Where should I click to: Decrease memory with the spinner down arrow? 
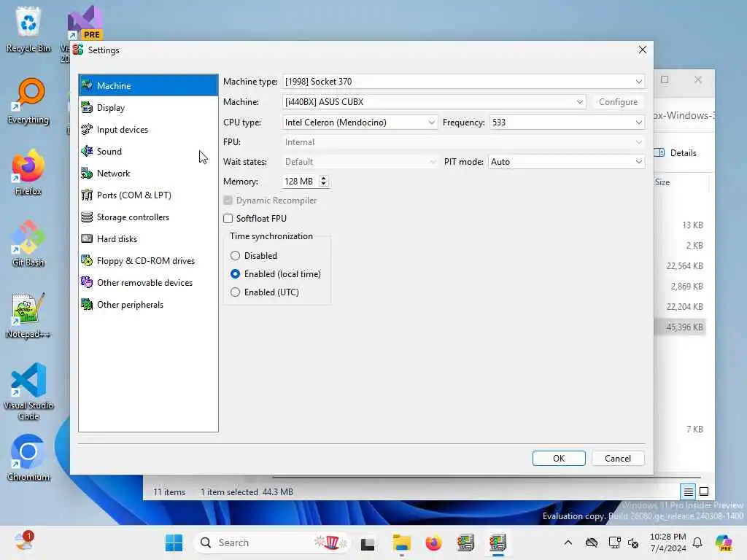point(323,184)
